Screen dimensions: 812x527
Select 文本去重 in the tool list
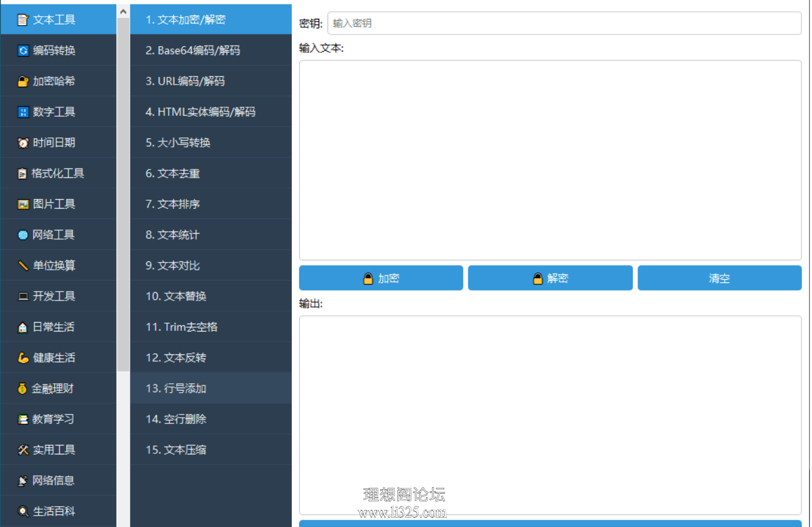(x=211, y=174)
